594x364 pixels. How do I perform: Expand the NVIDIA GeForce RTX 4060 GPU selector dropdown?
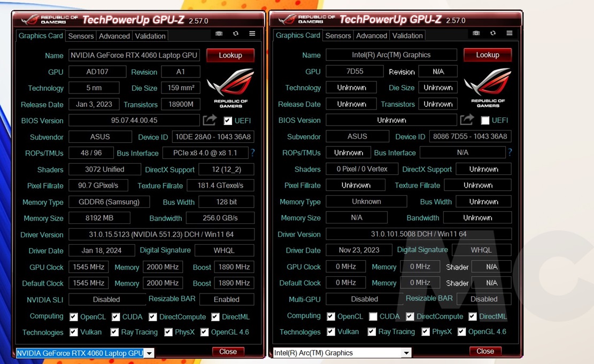point(149,353)
